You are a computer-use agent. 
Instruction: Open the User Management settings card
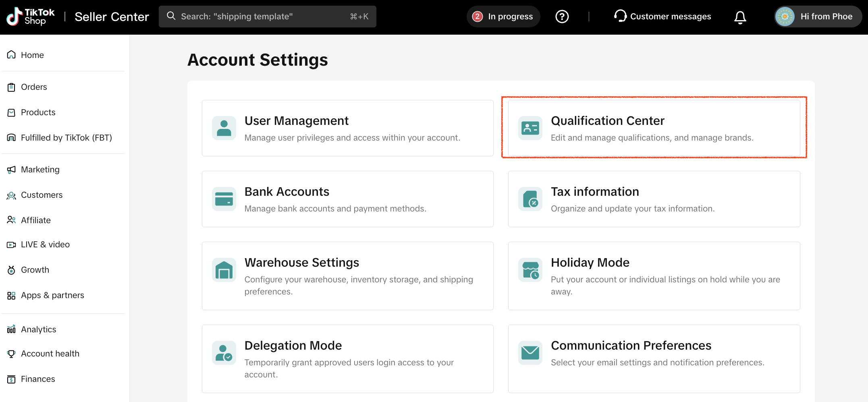(x=347, y=128)
